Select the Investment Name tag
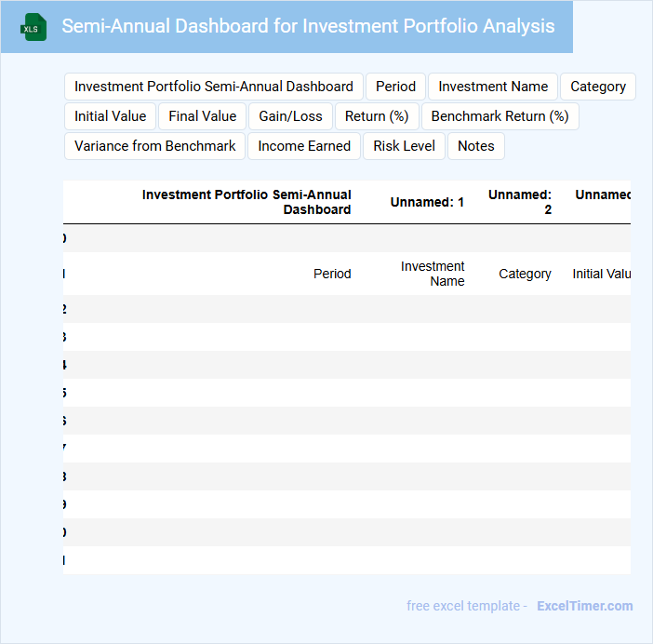The image size is (653, 644). pos(493,87)
